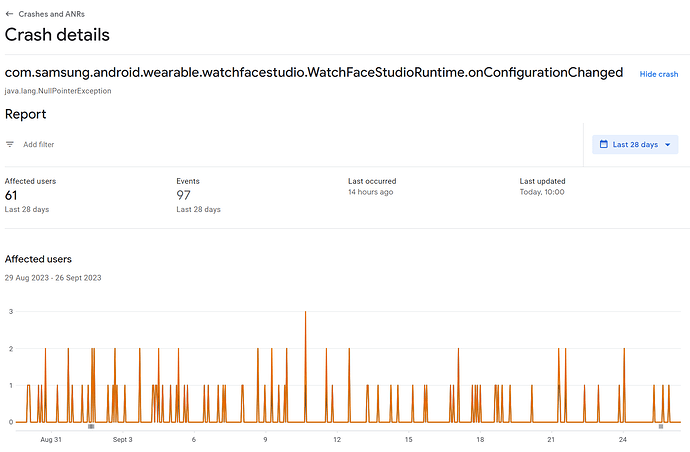
Task: Click the Last occurred 14 hours ago value
Action: coord(370,192)
